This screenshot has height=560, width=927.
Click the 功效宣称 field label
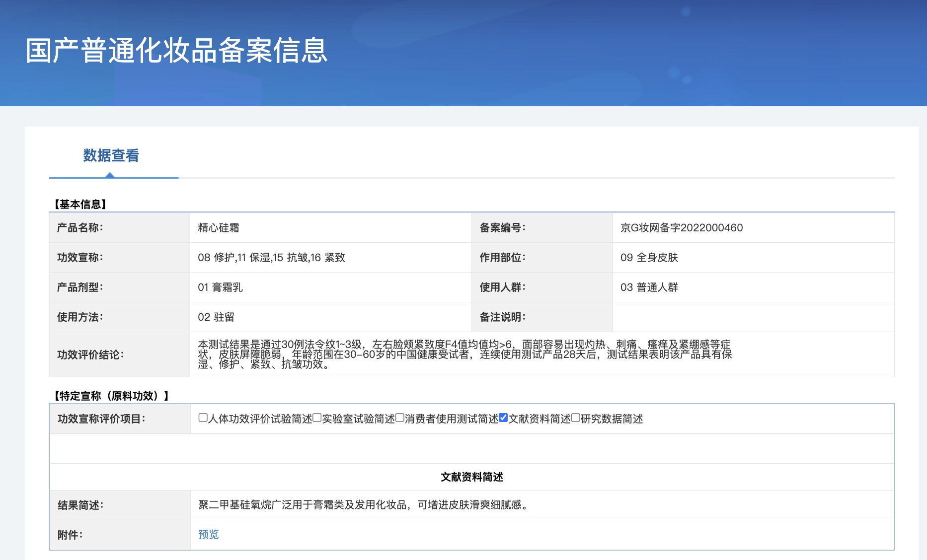(x=80, y=258)
